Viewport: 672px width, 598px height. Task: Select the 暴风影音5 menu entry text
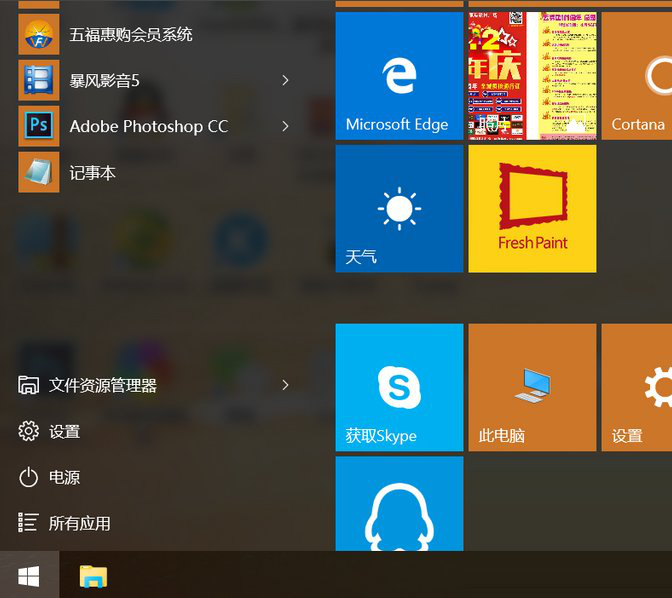coord(105,81)
